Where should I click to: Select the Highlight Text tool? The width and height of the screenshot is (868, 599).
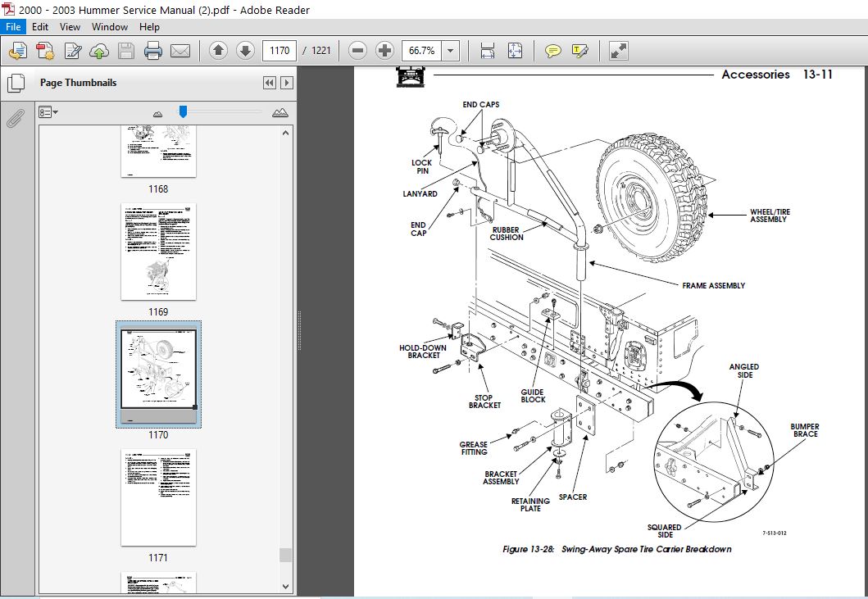(x=579, y=51)
